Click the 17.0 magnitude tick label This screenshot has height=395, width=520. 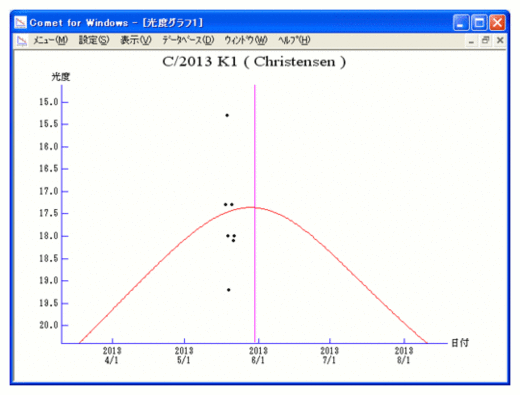coord(49,191)
